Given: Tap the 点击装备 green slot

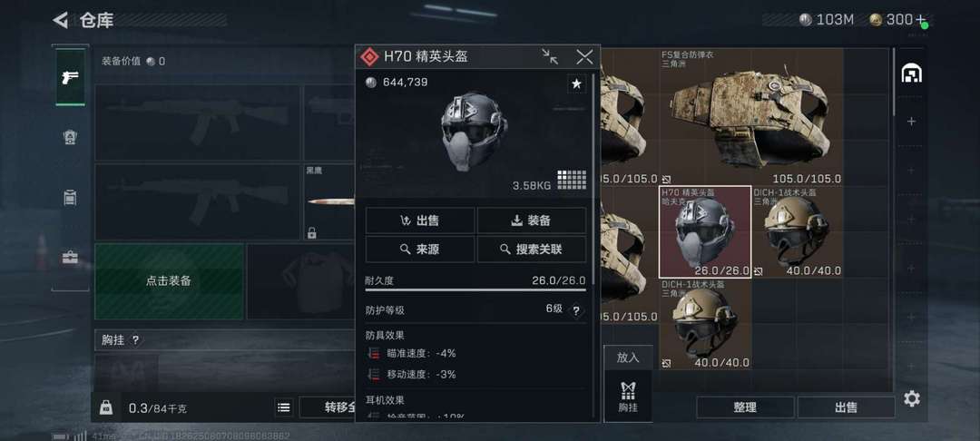Looking at the screenshot, I should click(169, 281).
